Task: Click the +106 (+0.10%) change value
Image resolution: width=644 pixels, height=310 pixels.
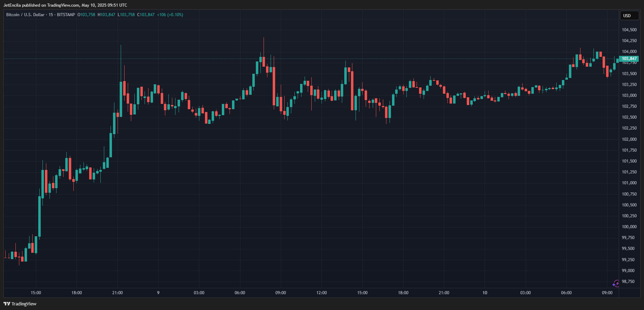Action: click(x=170, y=15)
